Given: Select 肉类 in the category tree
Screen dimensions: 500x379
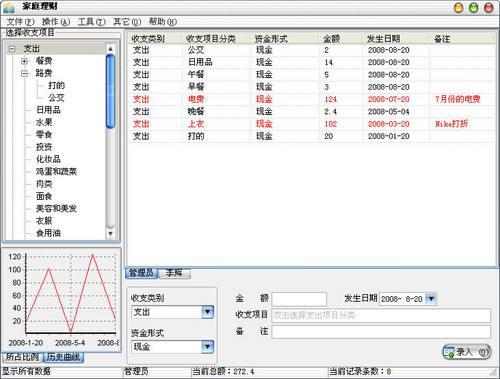Looking at the screenshot, I should click(44, 184).
